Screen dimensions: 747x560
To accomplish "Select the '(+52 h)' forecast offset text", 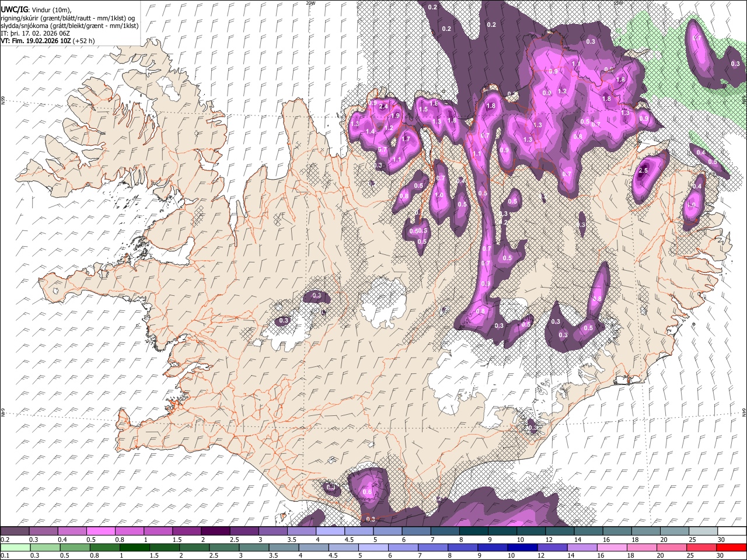I will (x=83, y=41).
